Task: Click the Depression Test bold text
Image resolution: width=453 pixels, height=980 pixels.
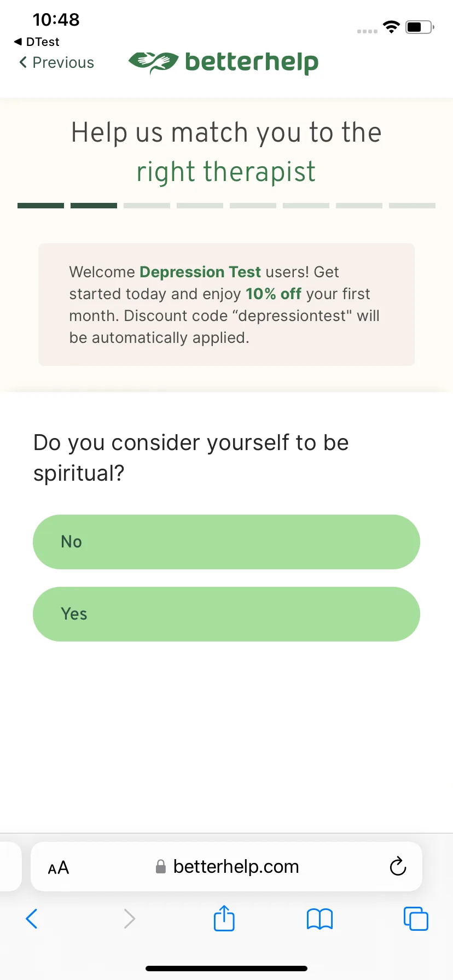Action: [x=200, y=272]
